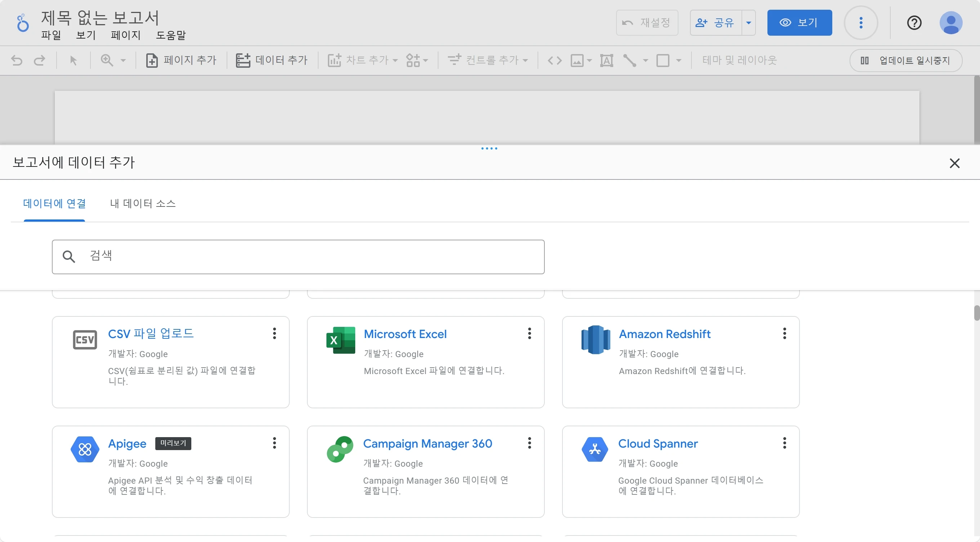Select the Amazon Redshift connector
Screen dimensions: 980x542
pyautogui.click(x=681, y=362)
